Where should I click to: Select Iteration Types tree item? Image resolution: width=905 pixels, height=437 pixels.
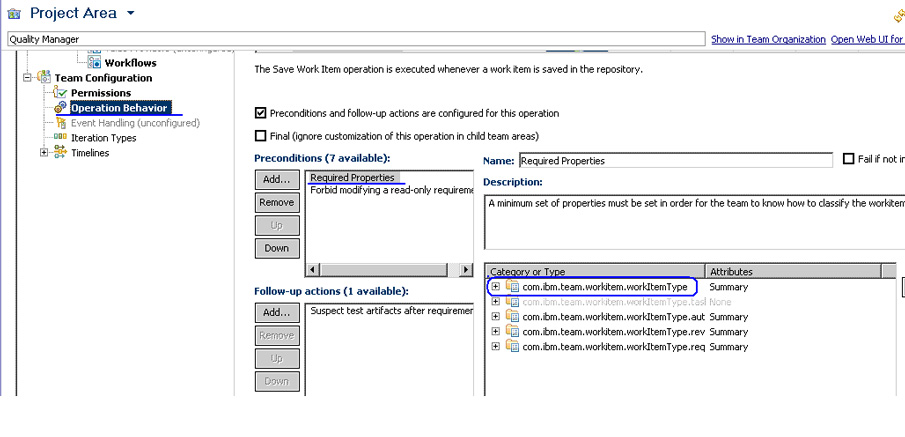103,138
